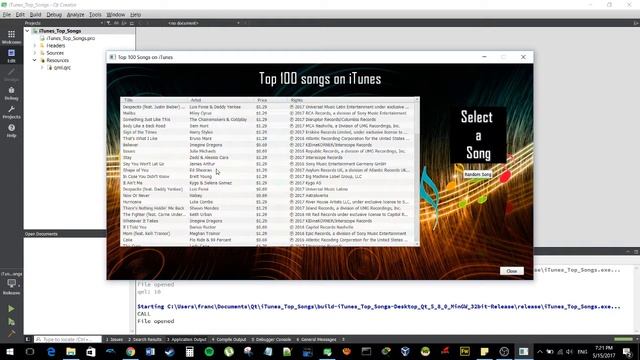Open Windows Start menu

pos(10,351)
